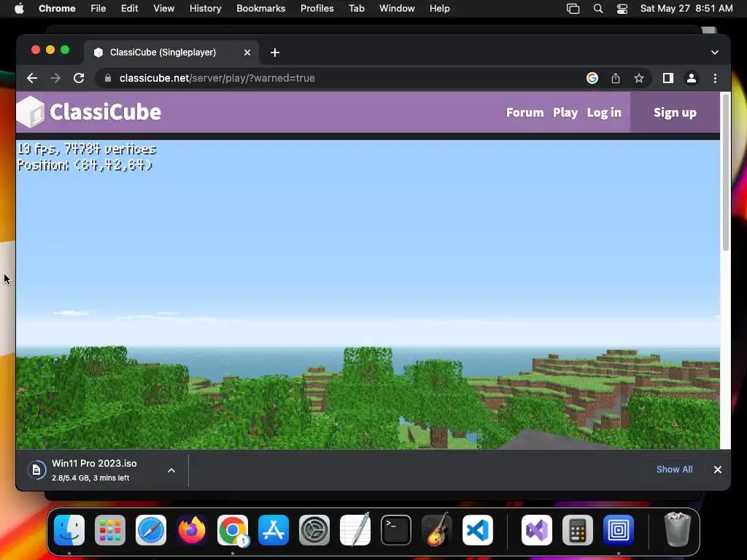
Task: Open the Forum link
Action: click(525, 112)
